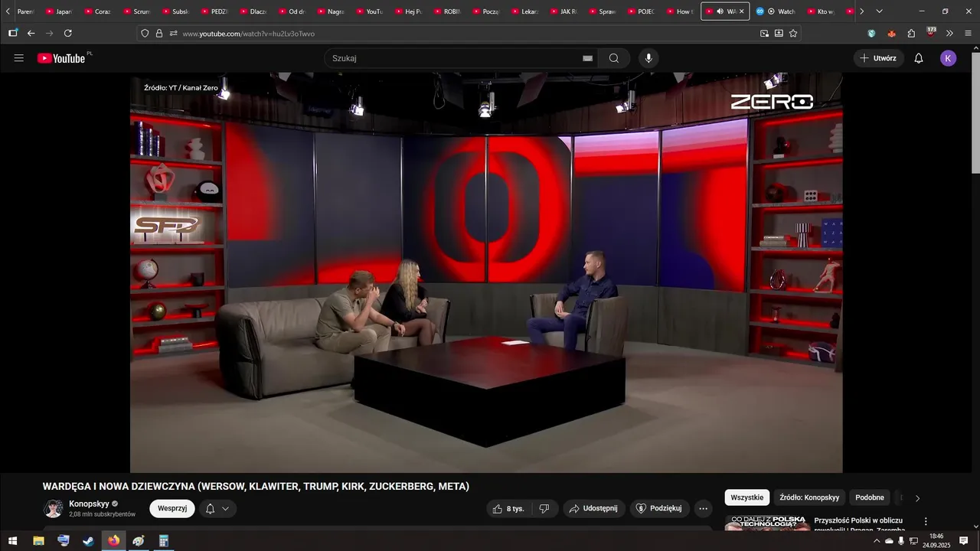Show hidden system tray icons
980x551 pixels.
877,541
